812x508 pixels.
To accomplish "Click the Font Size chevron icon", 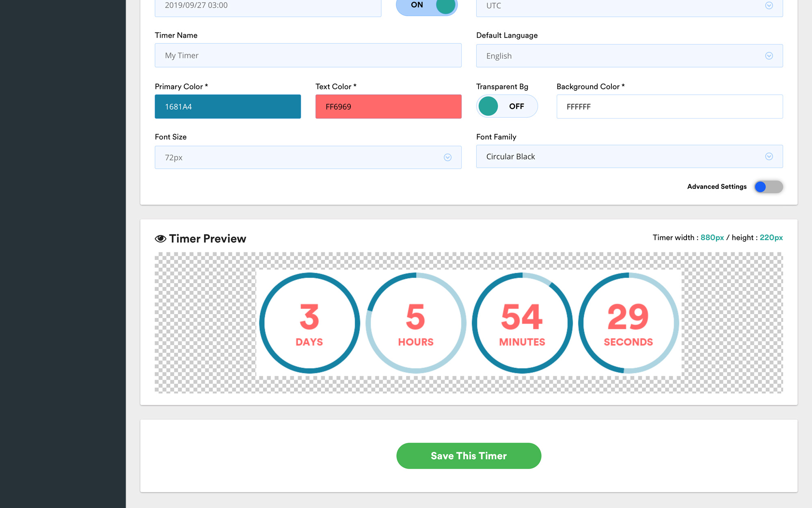I will click(447, 157).
